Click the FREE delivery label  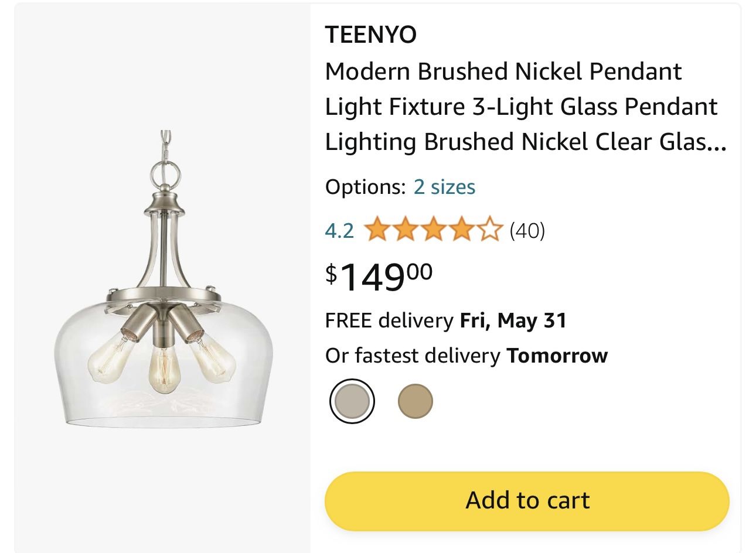tap(389, 320)
